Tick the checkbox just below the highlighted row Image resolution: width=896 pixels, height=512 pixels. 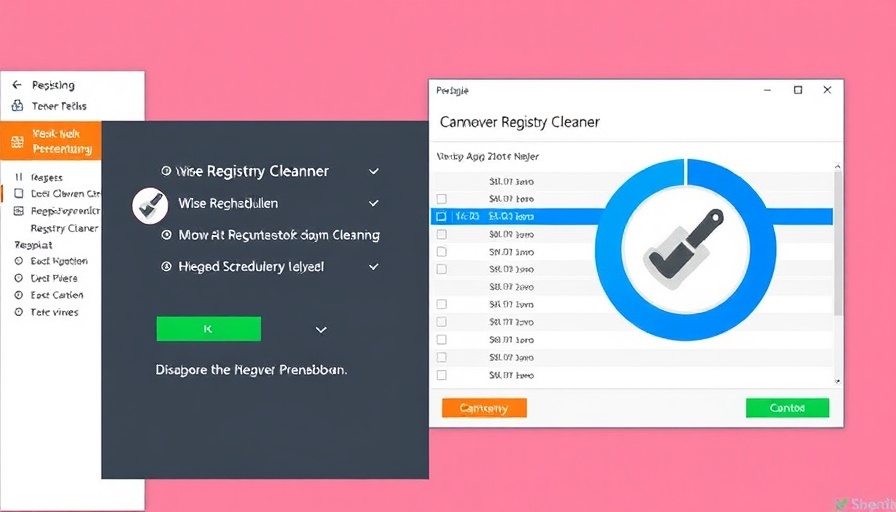click(441, 234)
